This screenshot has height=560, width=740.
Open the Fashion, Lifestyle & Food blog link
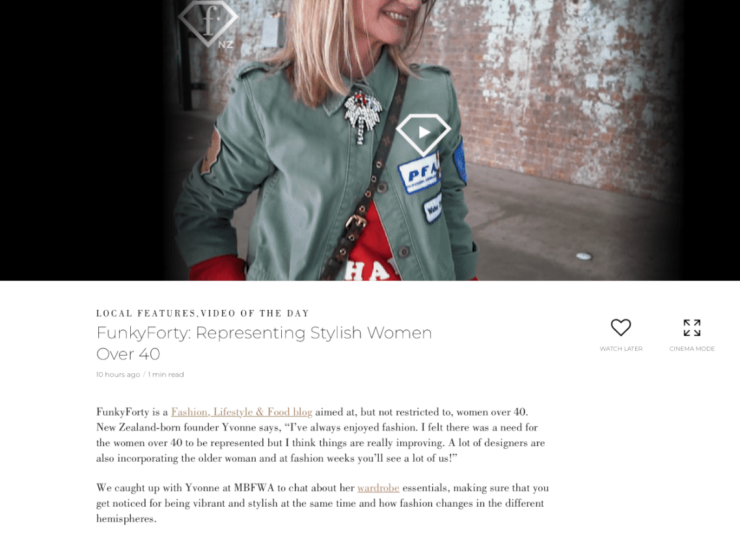pos(242,412)
